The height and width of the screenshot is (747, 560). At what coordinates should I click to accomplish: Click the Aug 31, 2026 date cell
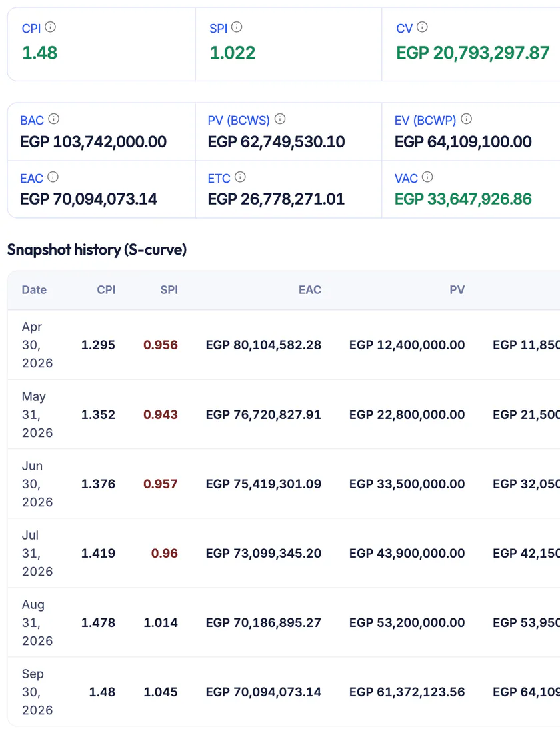(x=37, y=623)
